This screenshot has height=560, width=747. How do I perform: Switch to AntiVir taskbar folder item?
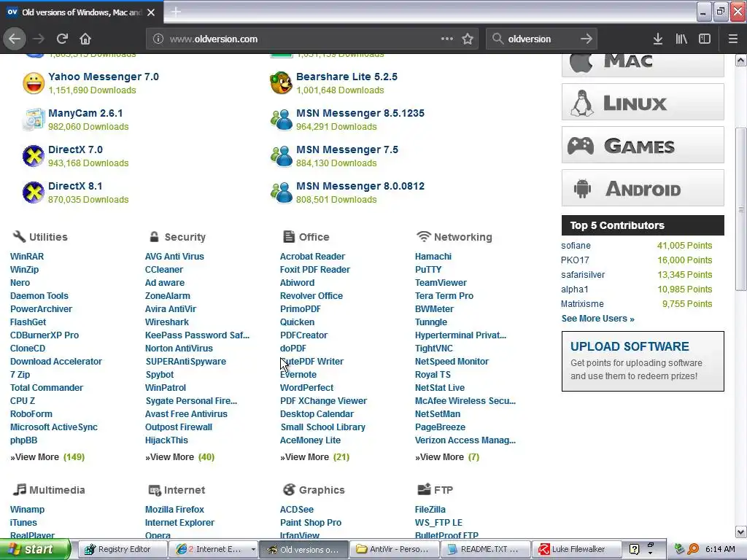pyautogui.click(x=394, y=550)
